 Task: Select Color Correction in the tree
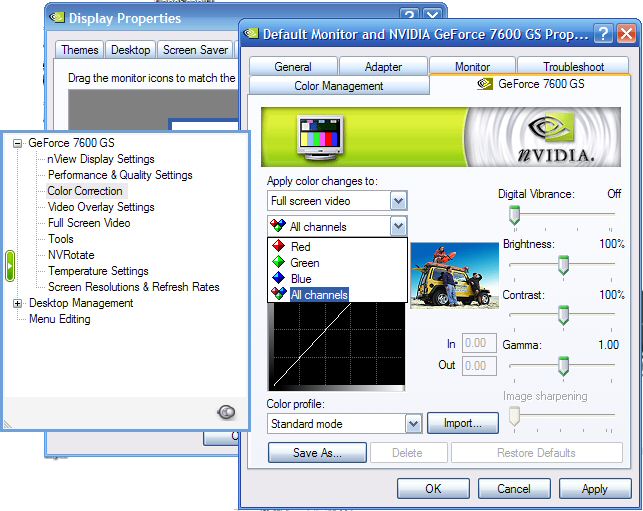(85, 191)
